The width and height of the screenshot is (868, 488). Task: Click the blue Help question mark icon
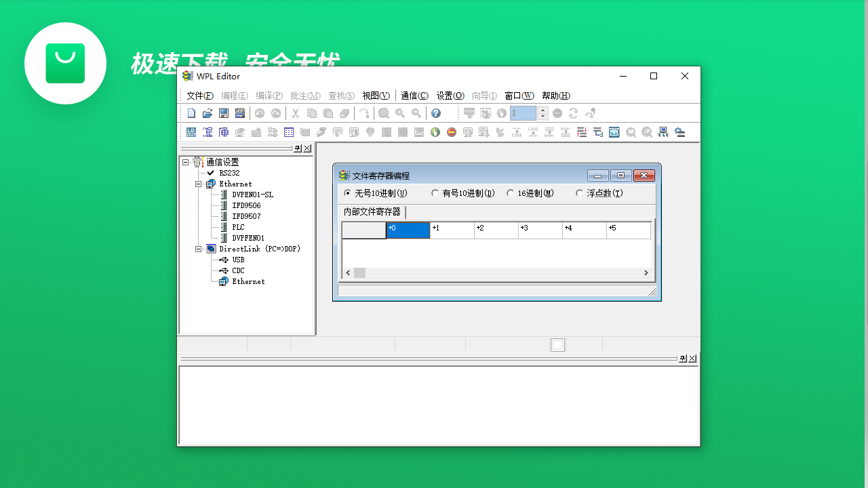pos(435,113)
